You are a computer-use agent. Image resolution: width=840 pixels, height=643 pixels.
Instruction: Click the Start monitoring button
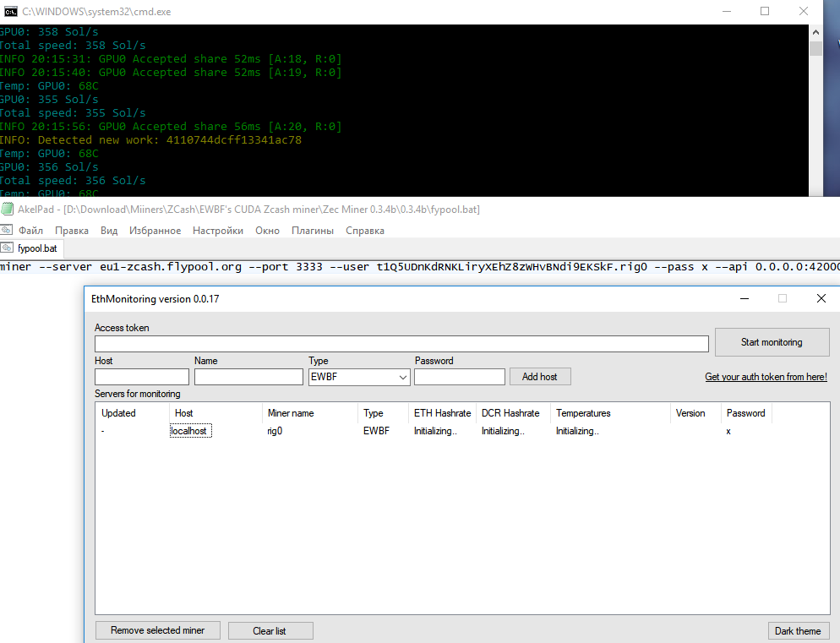(772, 342)
